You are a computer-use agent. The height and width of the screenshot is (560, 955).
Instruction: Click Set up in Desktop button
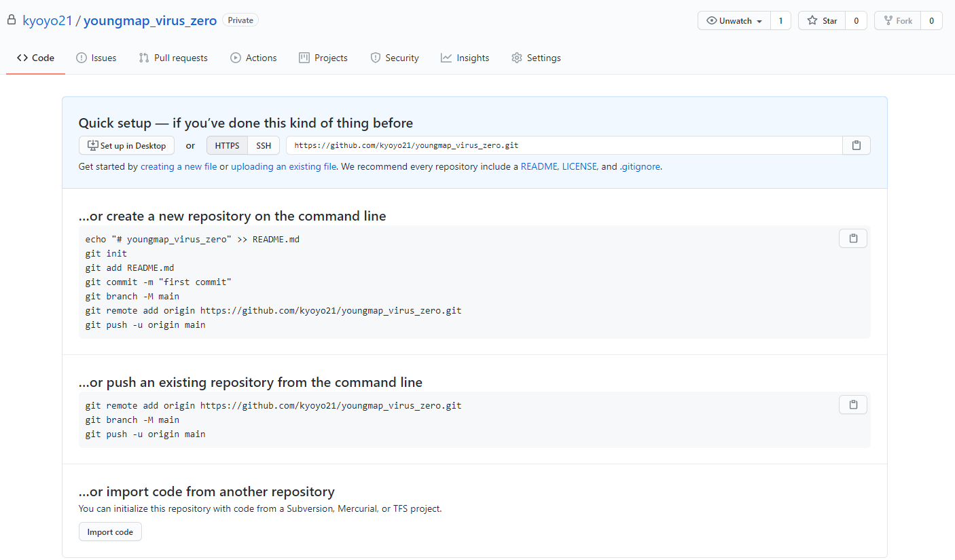coord(127,145)
